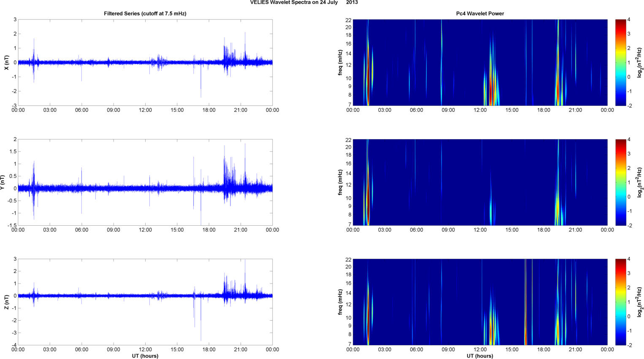Image resolution: width=644 pixels, height=359 pixels.
Task: Click the "03:00" tick below the bottom spectrogram
Action: [x=384, y=349]
